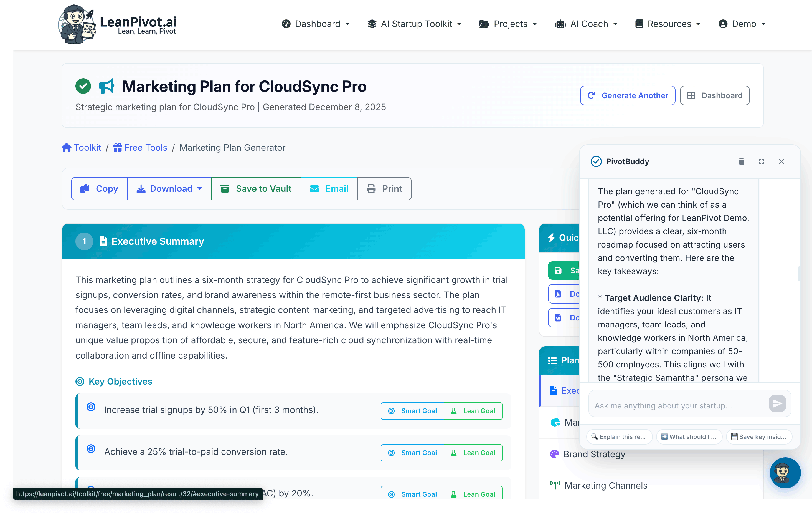The width and height of the screenshot is (812, 515).
Task: Click the green checkmark status icon
Action: 83,86
